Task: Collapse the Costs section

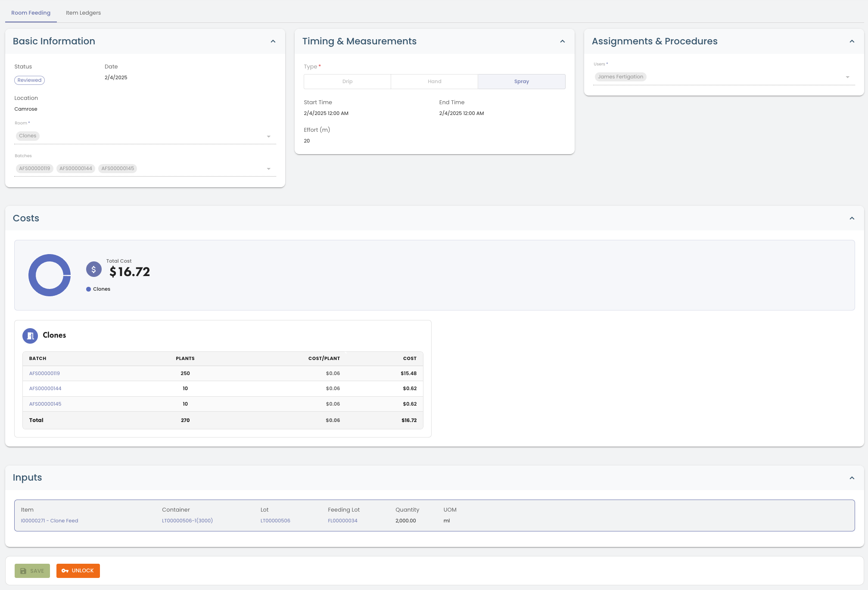Action: (x=852, y=218)
